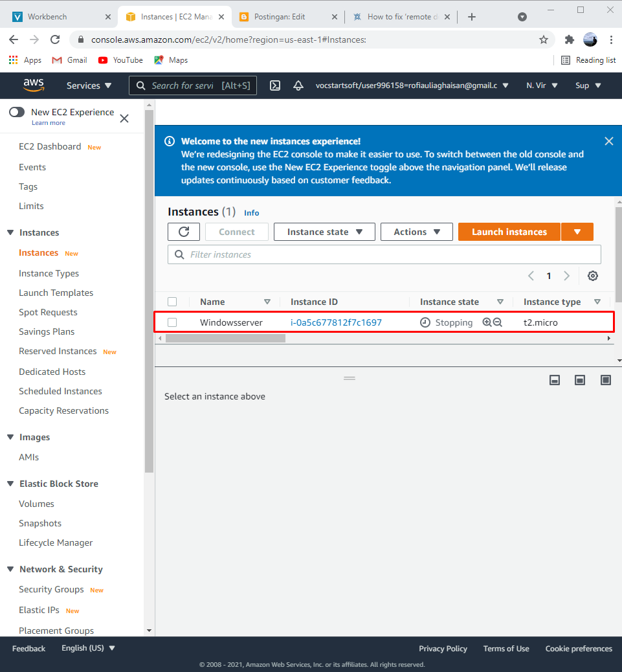Image resolution: width=622 pixels, height=672 pixels.
Task: Open N. Vir region dropdown
Action: 542,85
